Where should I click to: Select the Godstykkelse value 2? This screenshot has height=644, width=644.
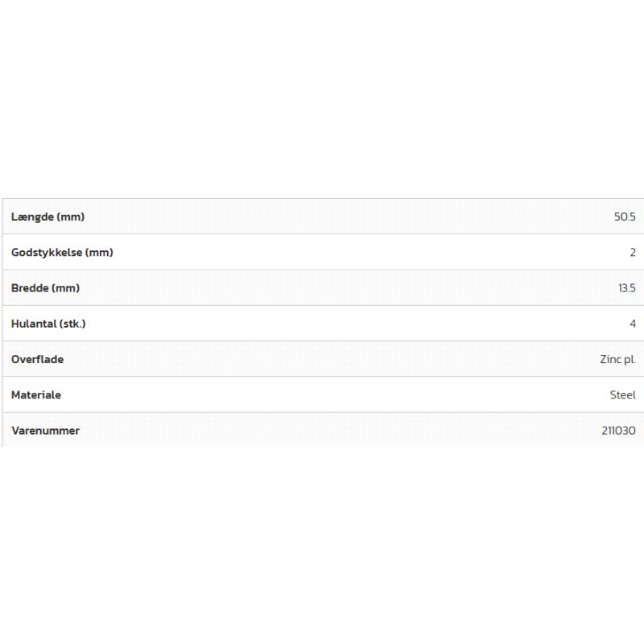(x=633, y=252)
